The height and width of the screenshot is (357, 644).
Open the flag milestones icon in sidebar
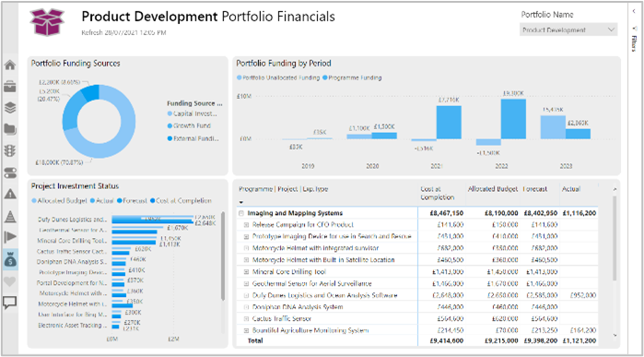(10, 237)
